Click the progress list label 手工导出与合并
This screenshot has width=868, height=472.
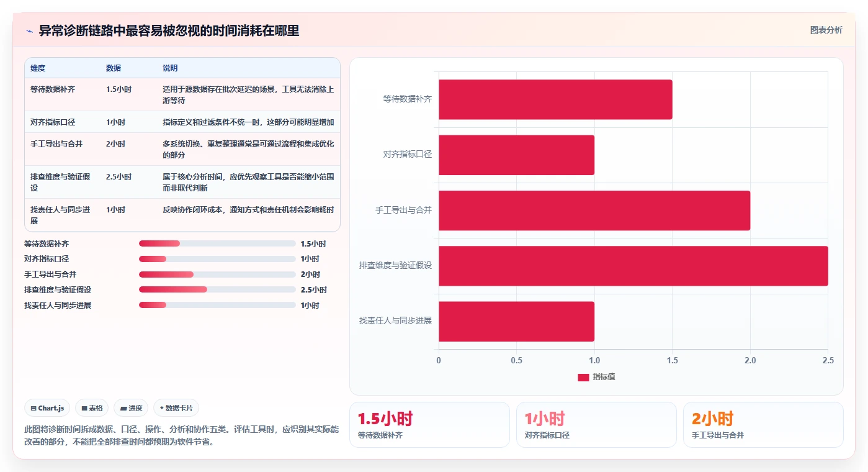tap(50, 275)
